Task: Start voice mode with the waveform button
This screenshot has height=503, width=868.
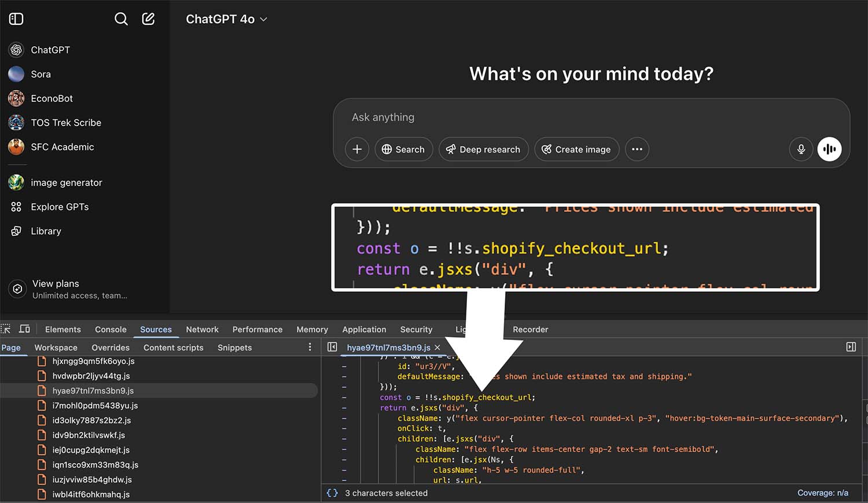Action: [x=829, y=149]
